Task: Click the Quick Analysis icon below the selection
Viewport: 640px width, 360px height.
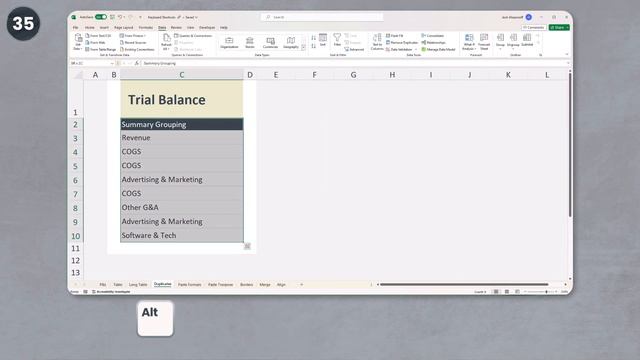Action: [x=247, y=246]
